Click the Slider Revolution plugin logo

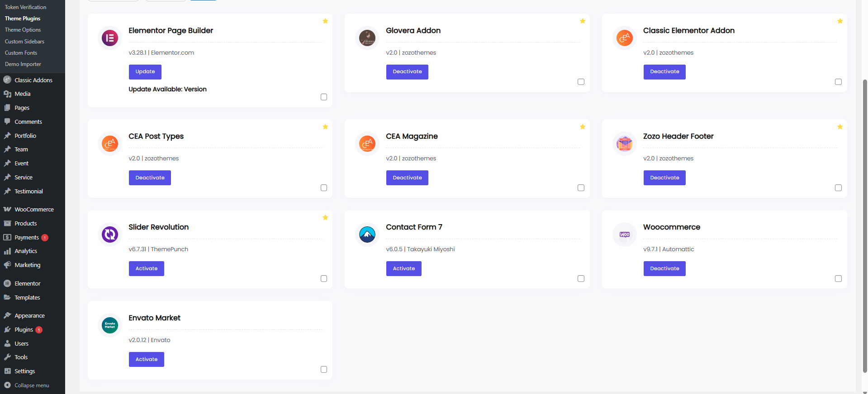(x=110, y=235)
